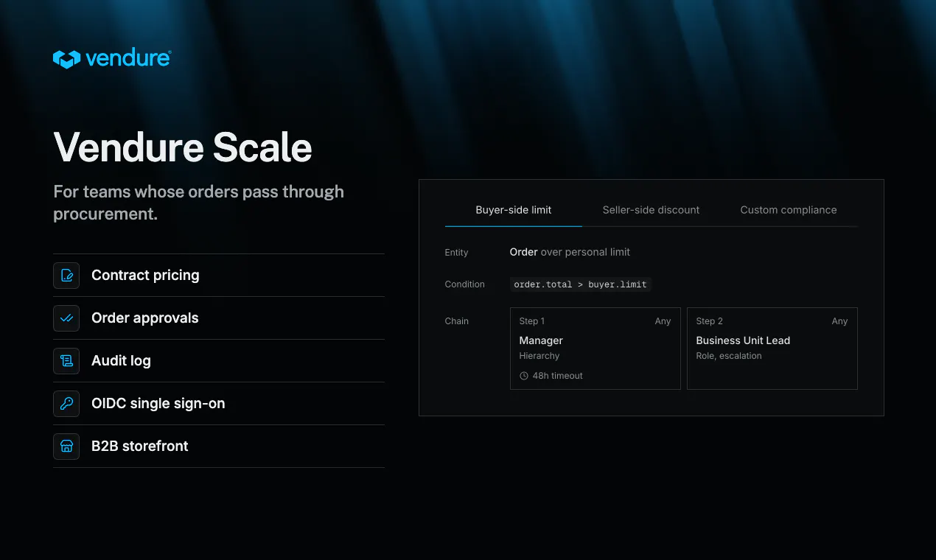Image resolution: width=936 pixels, height=560 pixels.
Task: Open the Order approvals feature
Action: (219, 318)
